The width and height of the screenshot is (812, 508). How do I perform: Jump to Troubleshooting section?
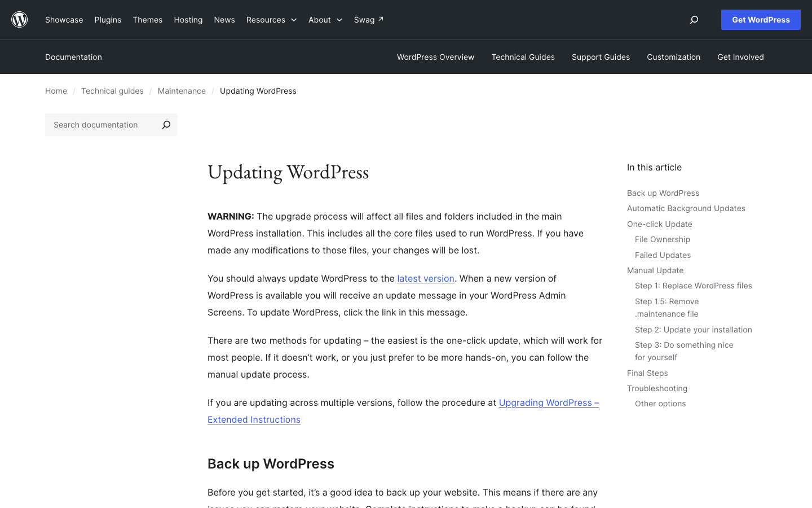click(x=657, y=388)
